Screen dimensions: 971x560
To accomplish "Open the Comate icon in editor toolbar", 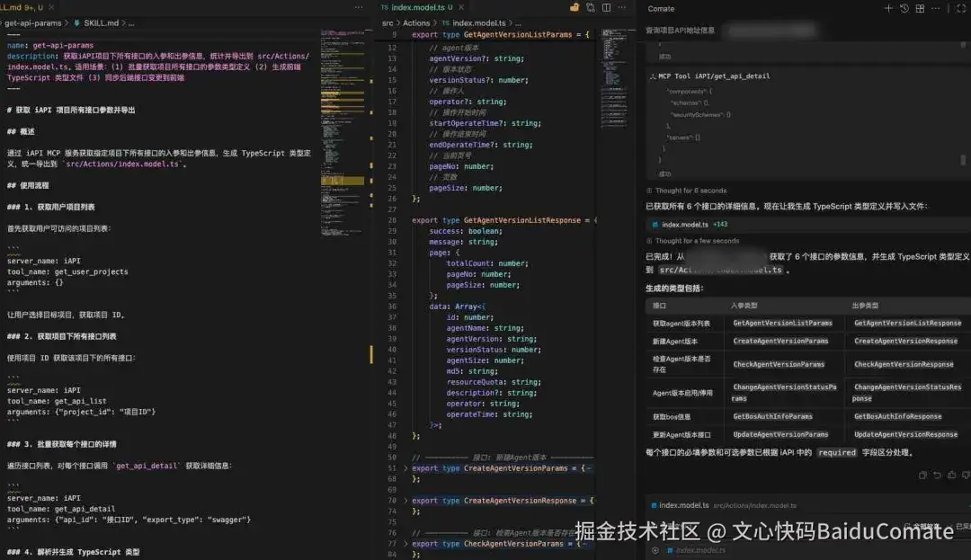I will (x=574, y=7).
